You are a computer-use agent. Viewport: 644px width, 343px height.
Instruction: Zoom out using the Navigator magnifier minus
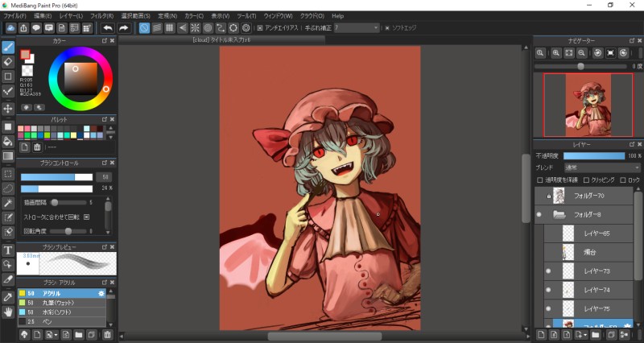point(581,53)
